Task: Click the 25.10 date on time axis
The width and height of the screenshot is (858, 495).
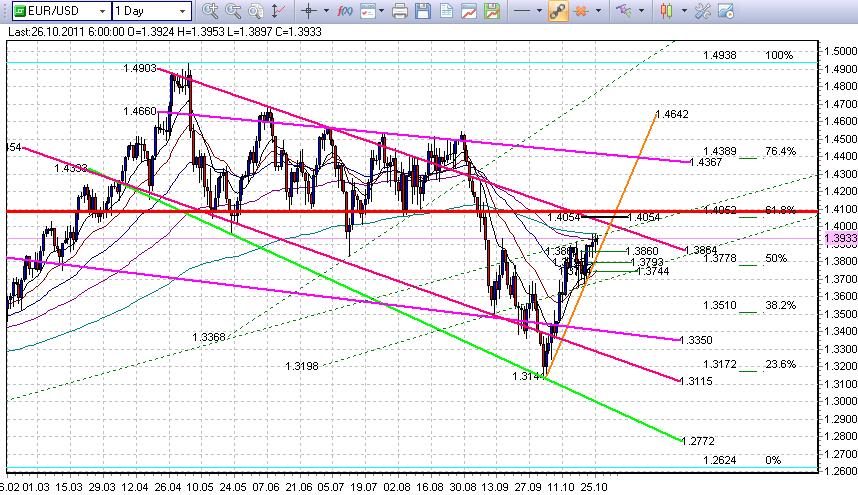Action: (x=594, y=487)
